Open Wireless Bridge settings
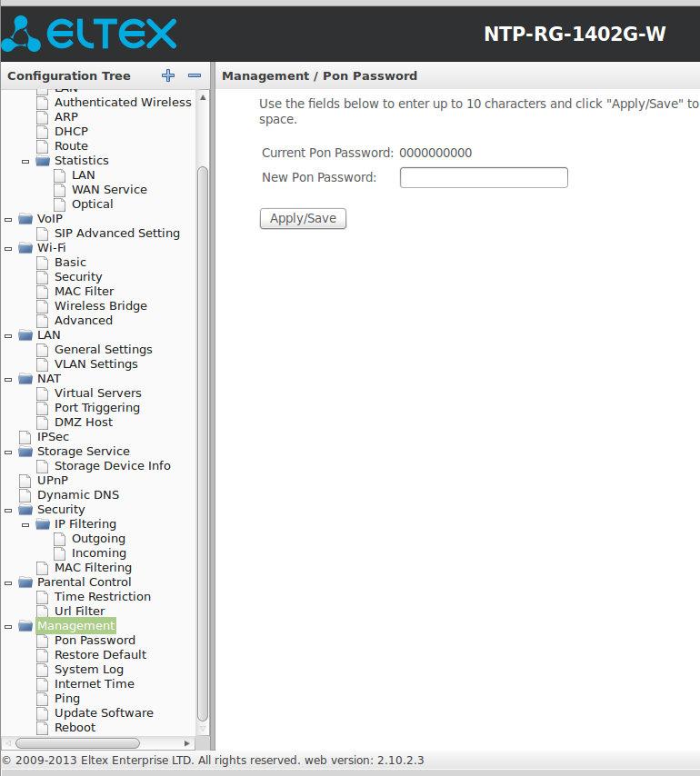The image size is (700, 776). pos(101,306)
